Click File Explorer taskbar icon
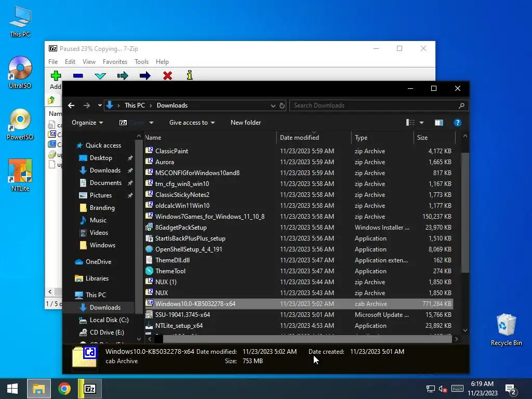532x399 pixels. point(38,389)
